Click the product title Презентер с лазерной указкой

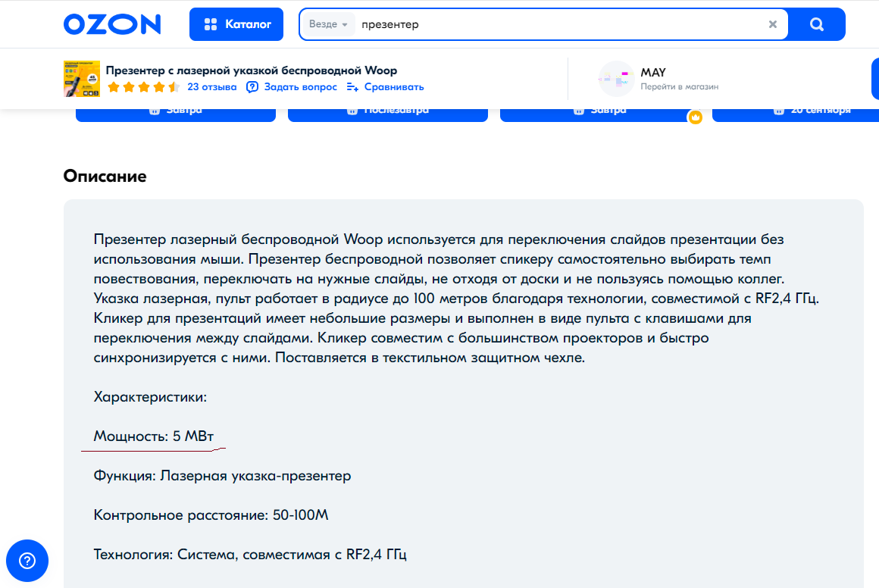coord(251,70)
